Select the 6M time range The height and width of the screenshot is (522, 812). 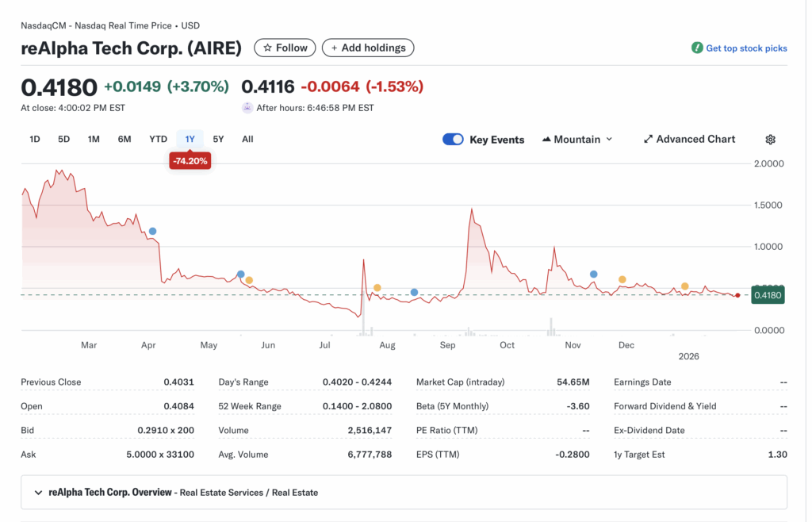[x=124, y=139]
